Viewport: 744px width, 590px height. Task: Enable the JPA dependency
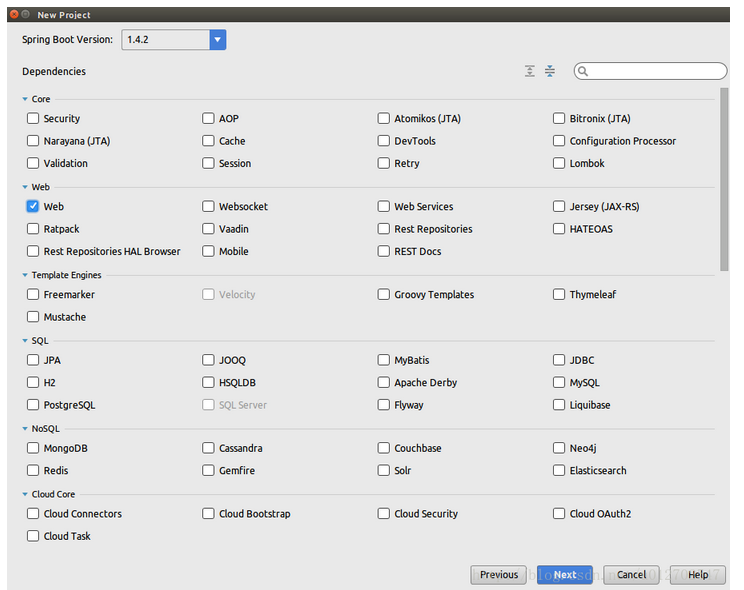coord(33,360)
